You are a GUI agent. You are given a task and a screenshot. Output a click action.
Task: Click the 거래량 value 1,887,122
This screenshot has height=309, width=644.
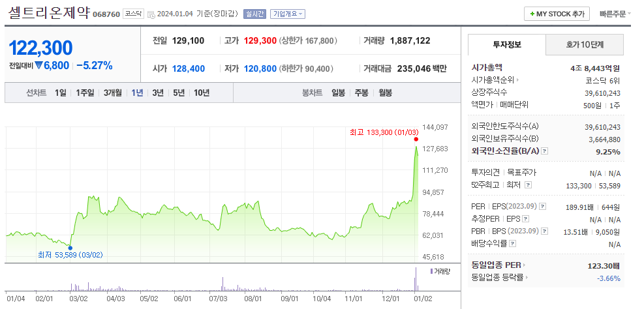tap(410, 40)
